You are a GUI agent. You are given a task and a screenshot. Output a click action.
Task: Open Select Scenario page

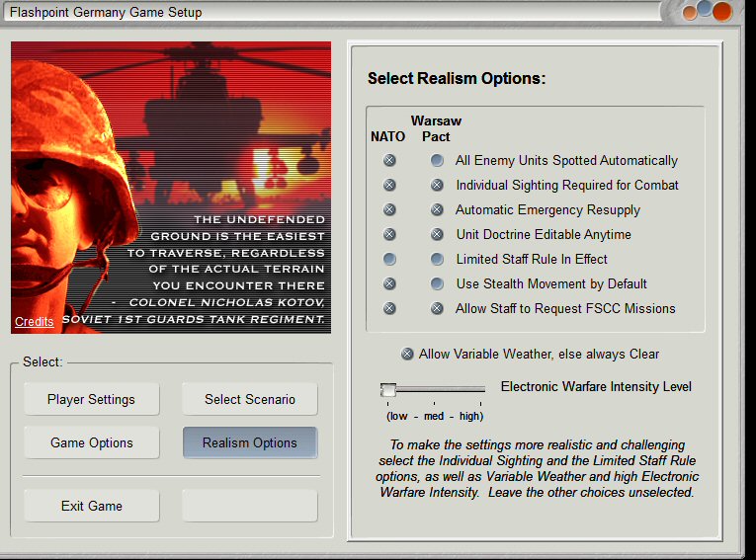[250, 399]
